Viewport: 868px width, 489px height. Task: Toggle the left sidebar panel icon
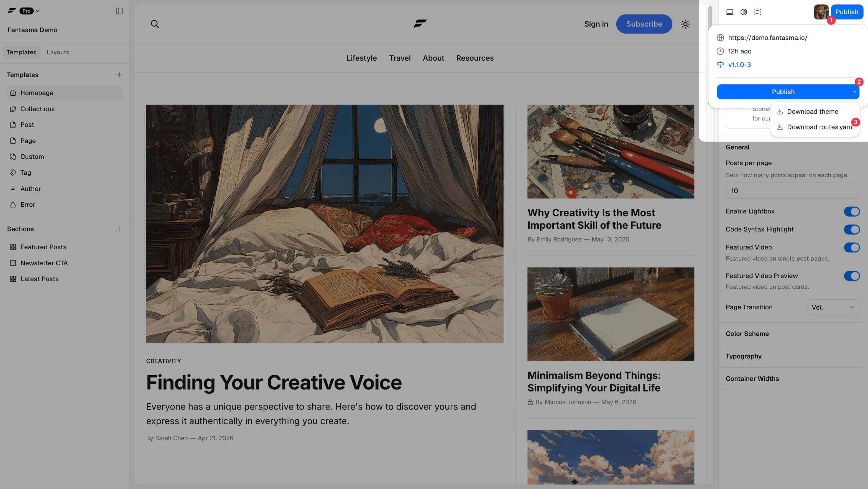pyautogui.click(x=119, y=11)
